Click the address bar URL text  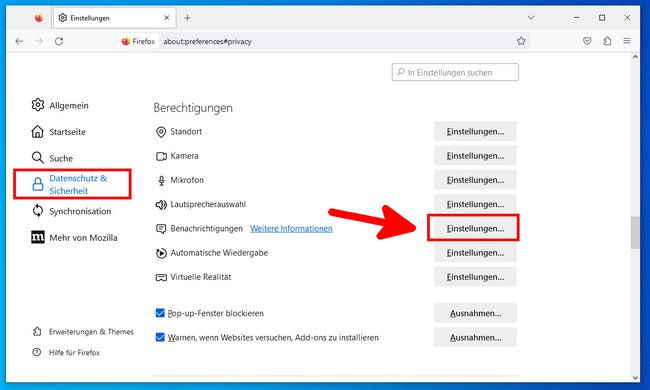click(x=207, y=41)
